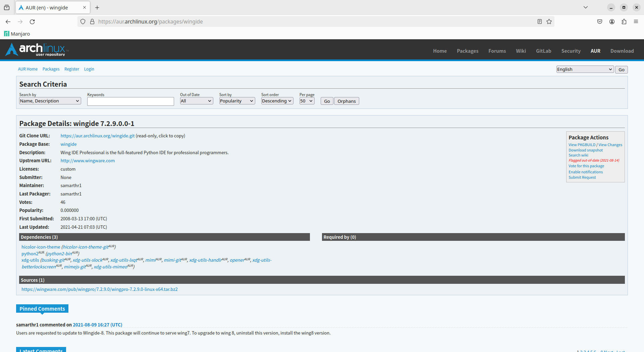Click the Arch Linux logo
644x352 pixels.
click(37, 50)
